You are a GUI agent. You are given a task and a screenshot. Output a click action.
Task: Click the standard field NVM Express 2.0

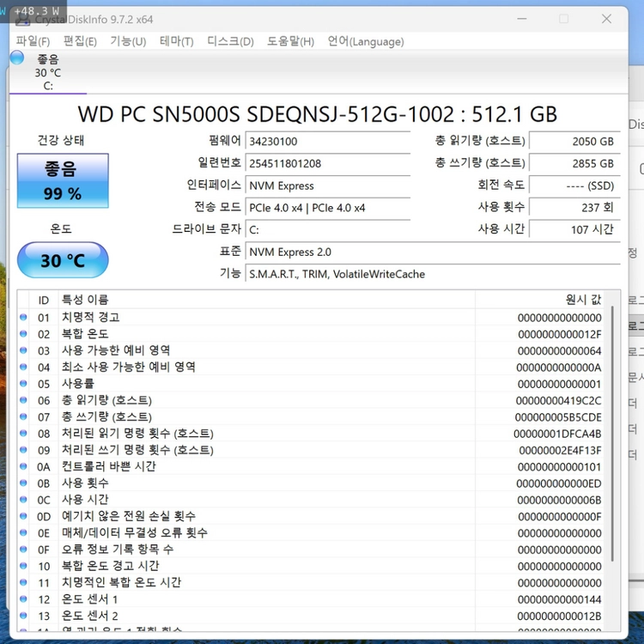433,252
